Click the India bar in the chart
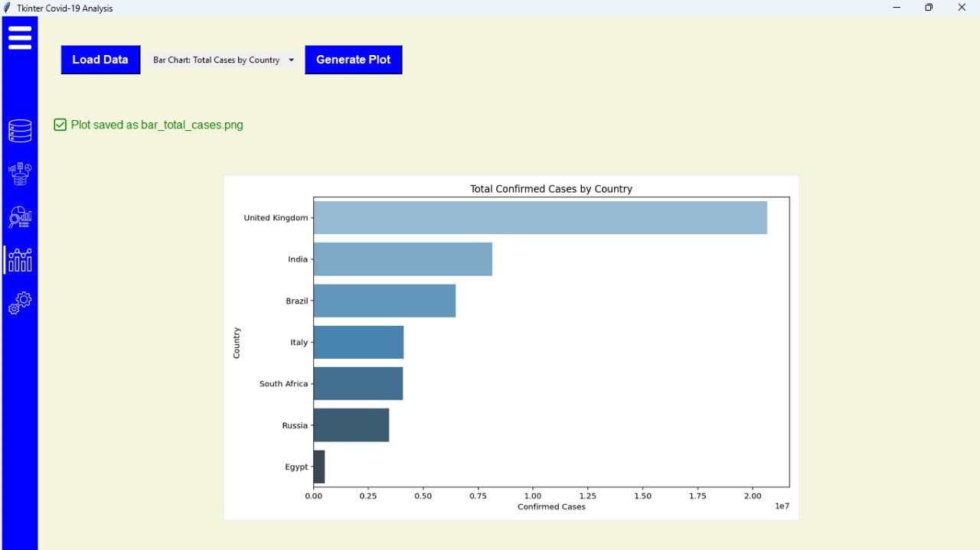Image resolution: width=980 pixels, height=550 pixels. click(x=403, y=259)
